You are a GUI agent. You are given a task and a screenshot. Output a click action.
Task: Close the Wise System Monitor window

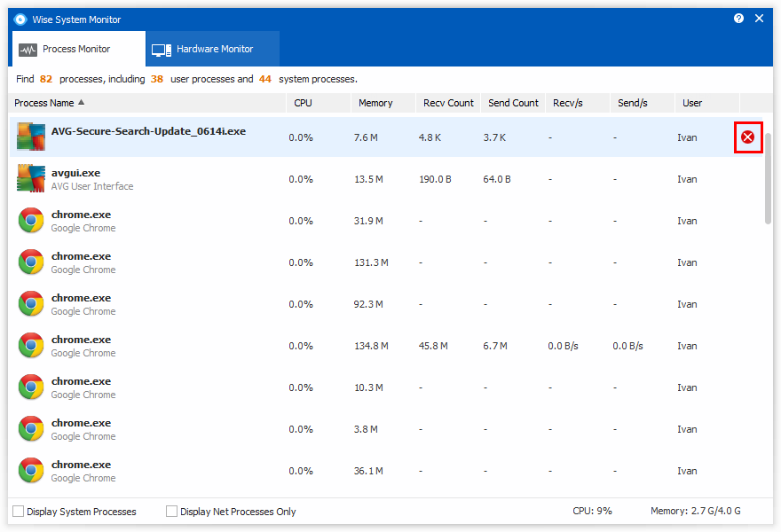coord(759,19)
